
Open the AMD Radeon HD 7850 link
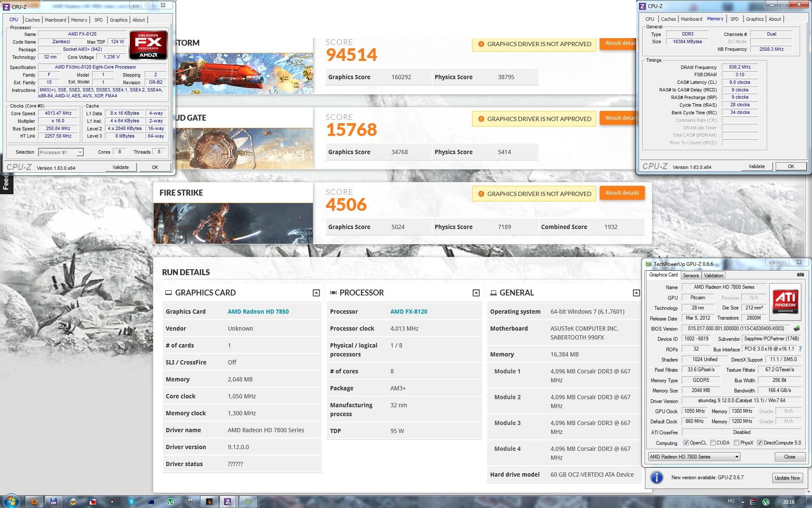tap(258, 312)
